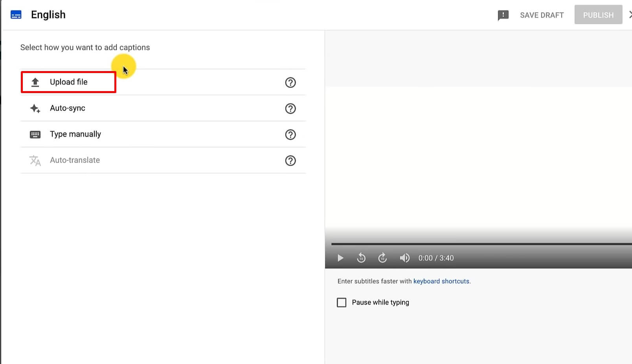Open help for Auto-translate
The width and height of the screenshot is (632, 364).
tap(290, 161)
